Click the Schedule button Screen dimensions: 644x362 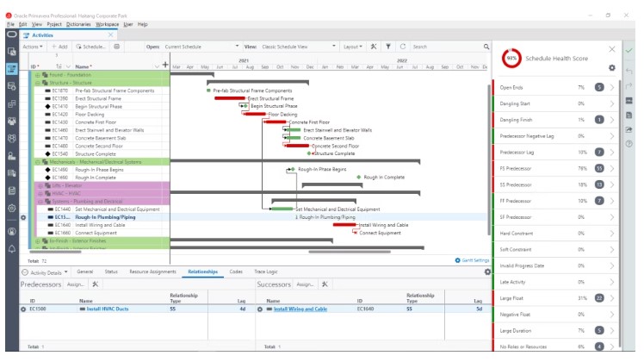(90, 47)
